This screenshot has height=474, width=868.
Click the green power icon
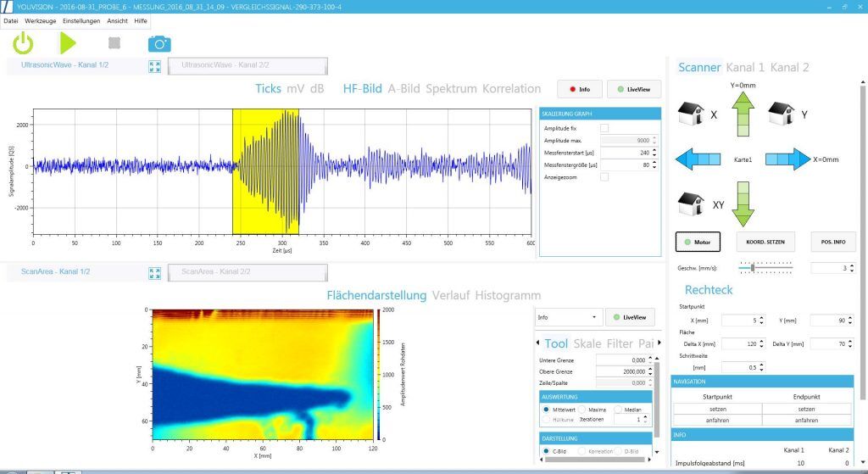pyautogui.click(x=23, y=43)
